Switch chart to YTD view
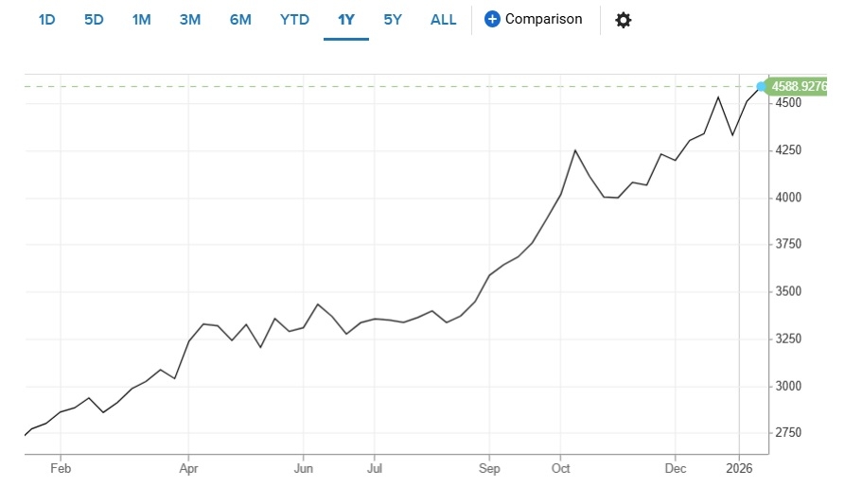845x504 pixels. point(294,20)
